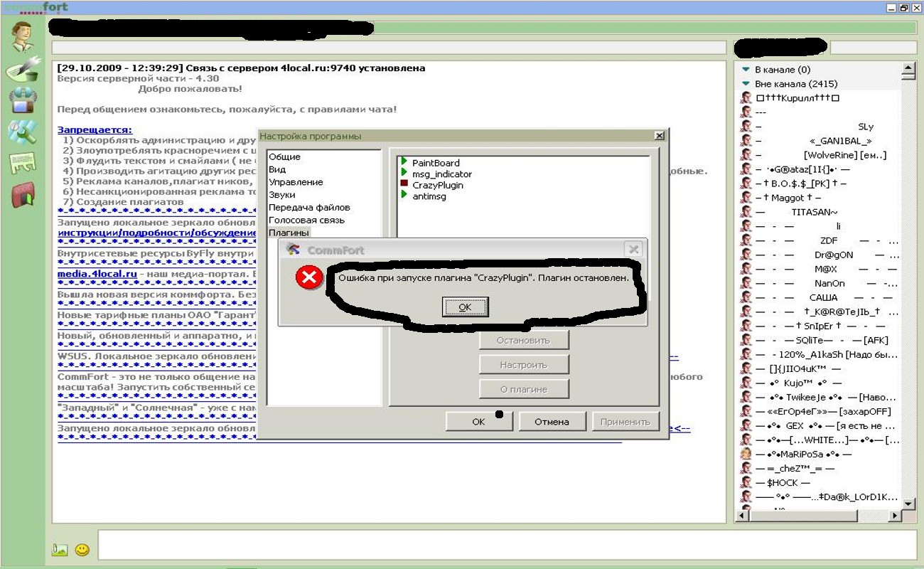Click the red exit door icon
The image size is (924, 569).
coord(23,194)
